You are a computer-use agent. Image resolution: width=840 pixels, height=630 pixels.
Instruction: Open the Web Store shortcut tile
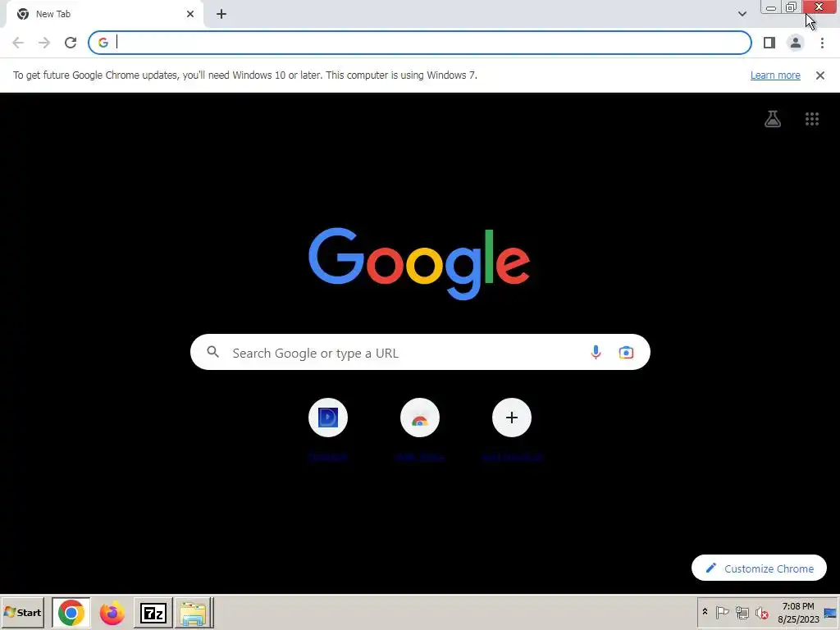(x=420, y=418)
